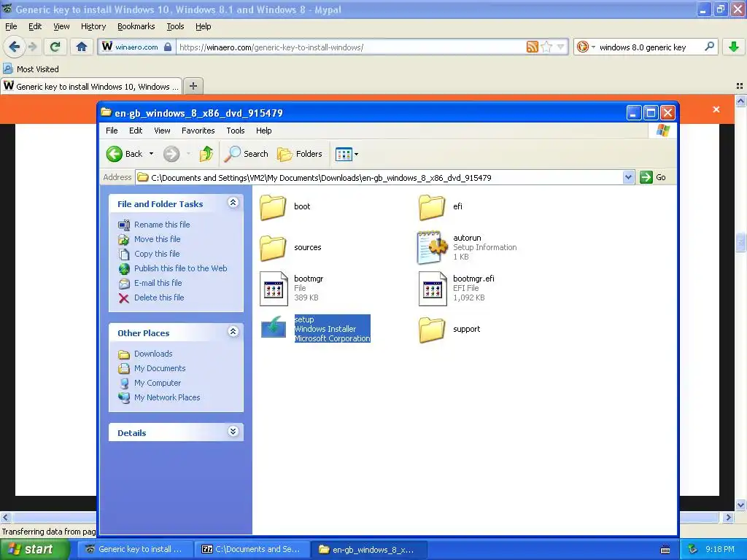This screenshot has width=747, height=560.
Task: Click the Go button next to address
Action: pyautogui.click(x=653, y=178)
